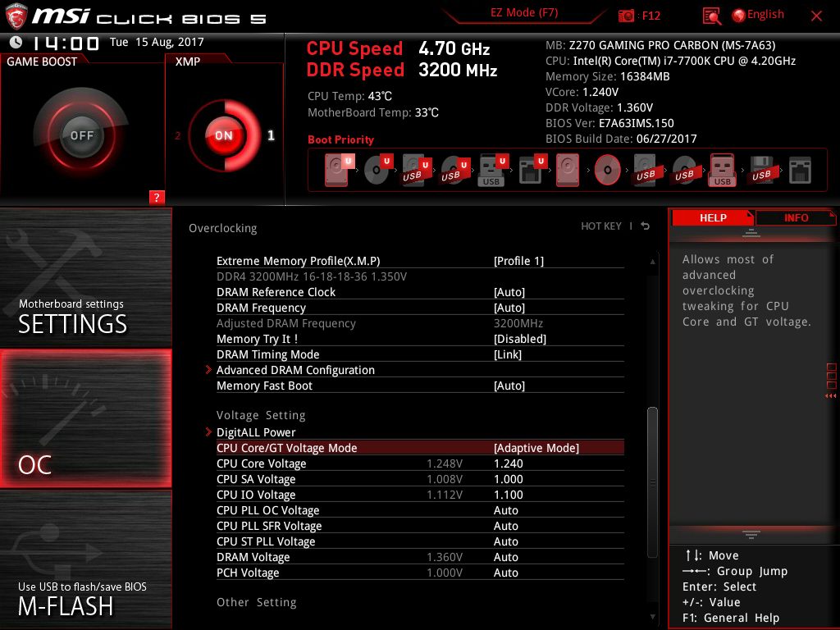Screen dimensions: 840x630
Task: Select DRAM Voltage Auto value
Action: tap(505, 557)
